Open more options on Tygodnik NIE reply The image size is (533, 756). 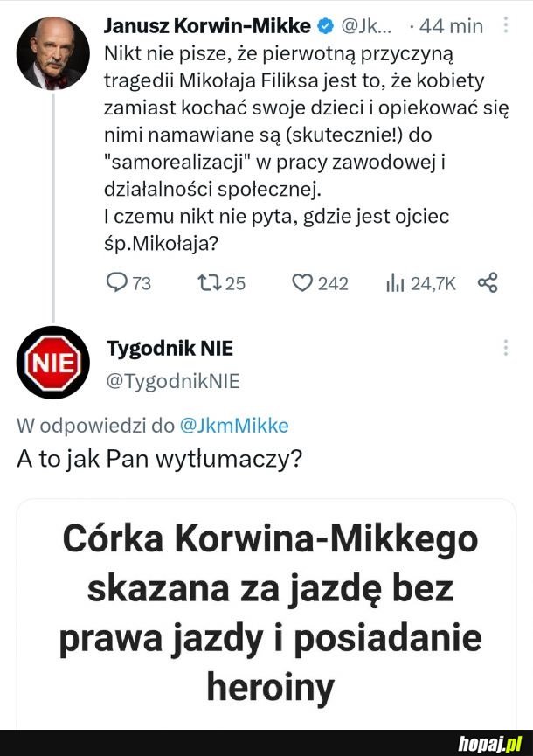(506, 348)
